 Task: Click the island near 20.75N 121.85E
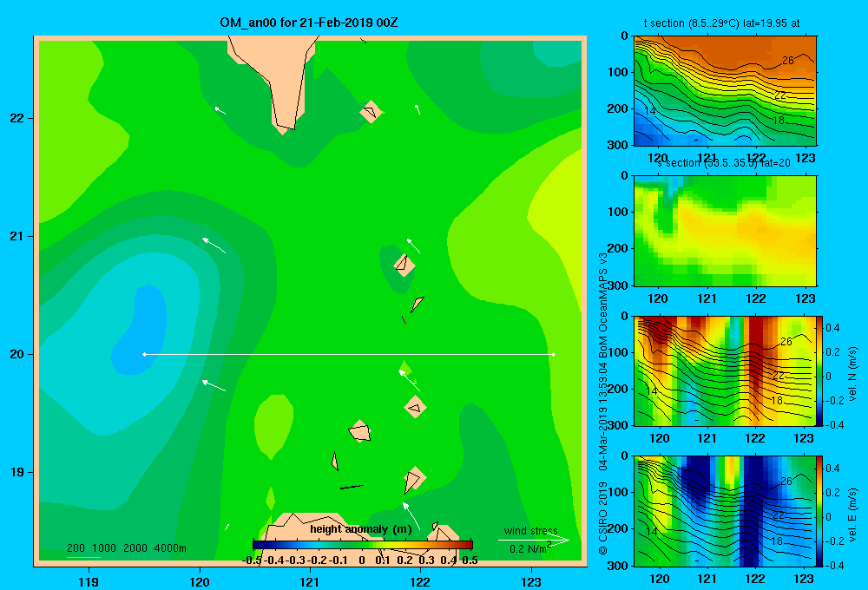(x=404, y=265)
